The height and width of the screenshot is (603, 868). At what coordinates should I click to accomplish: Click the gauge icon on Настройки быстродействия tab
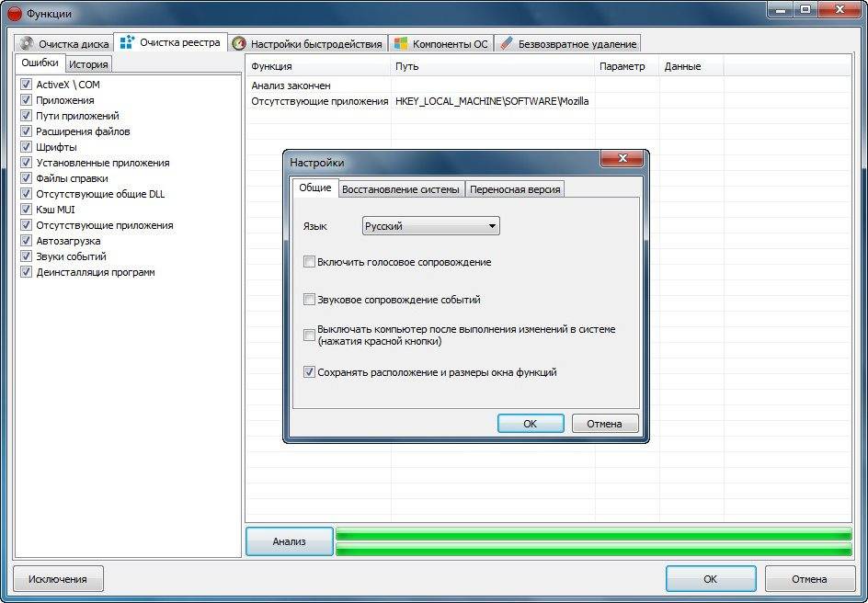(x=238, y=44)
